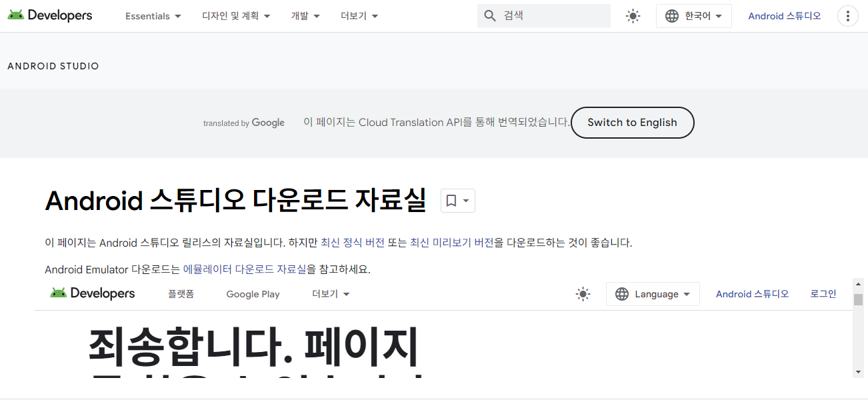The height and width of the screenshot is (414, 868).
Task: Expand the top header 더보기 menu
Action: (x=359, y=16)
